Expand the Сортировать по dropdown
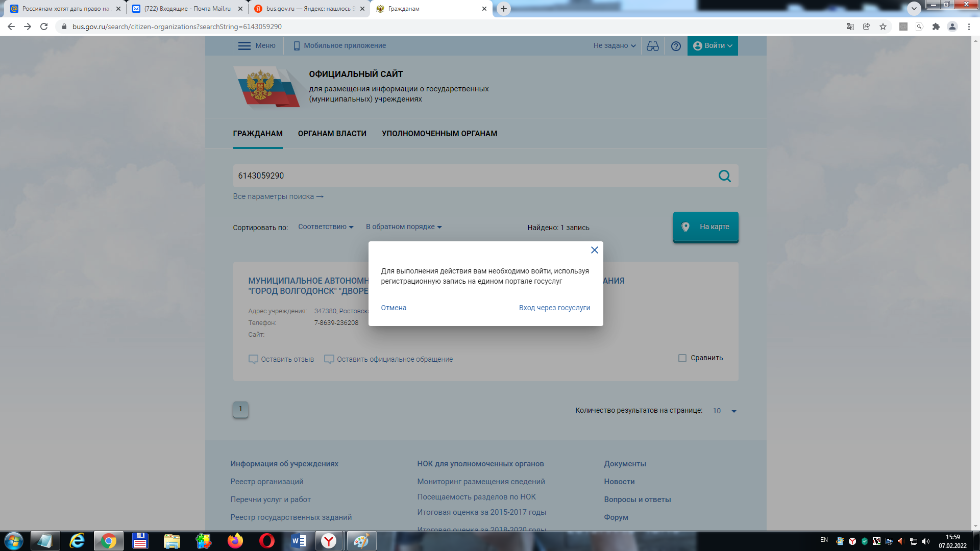Image resolution: width=980 pixels, height=551 pixels. pyautogui.click(x=326, y=227)
